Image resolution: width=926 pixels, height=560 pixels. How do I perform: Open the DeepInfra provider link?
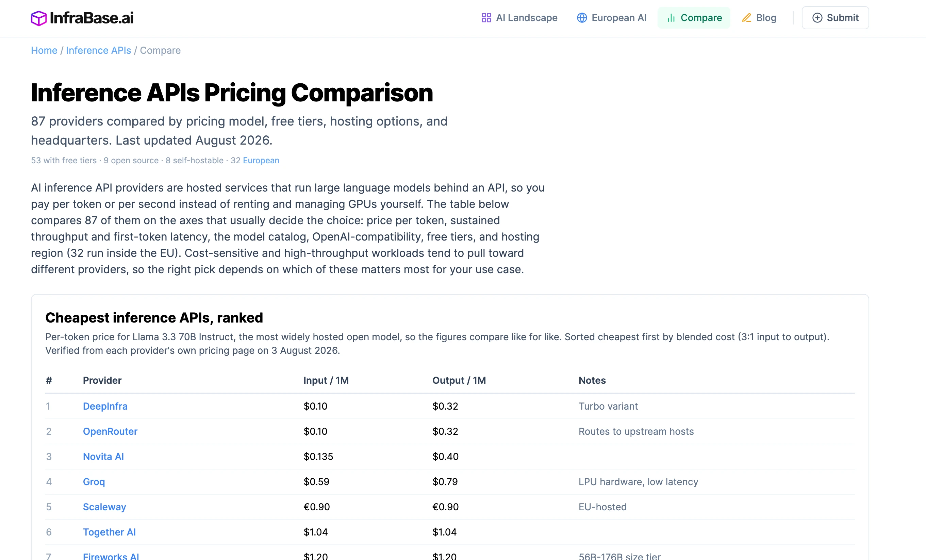(x=105, y=406)
